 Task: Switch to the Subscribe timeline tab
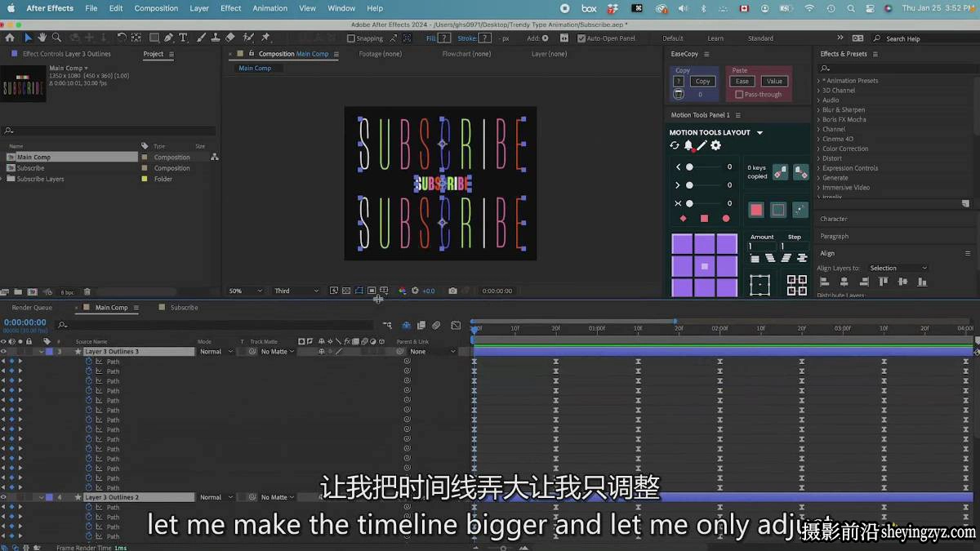184,308
